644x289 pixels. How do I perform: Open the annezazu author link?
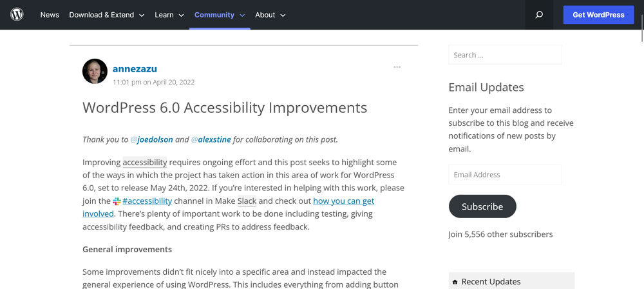(135, 68)
